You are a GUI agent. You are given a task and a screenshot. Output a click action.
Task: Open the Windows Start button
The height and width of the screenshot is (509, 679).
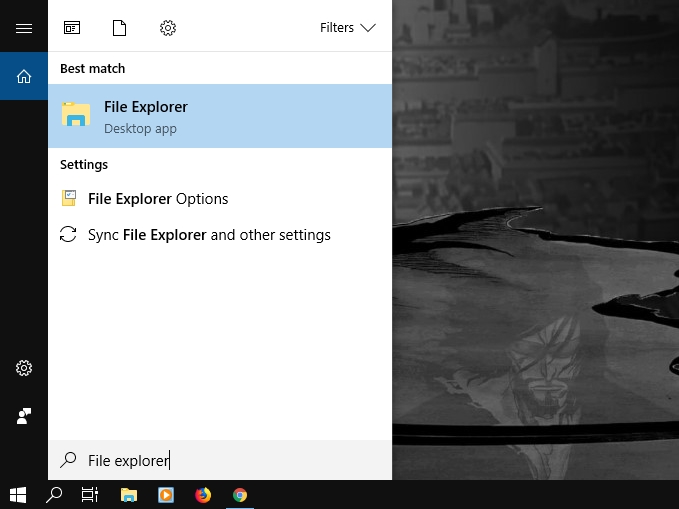pos(18,495)
